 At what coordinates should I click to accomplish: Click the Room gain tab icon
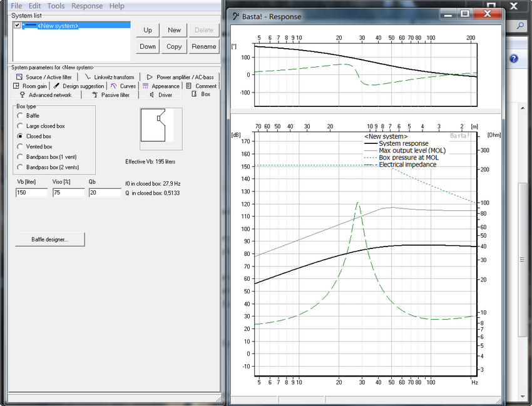point(16,86)
